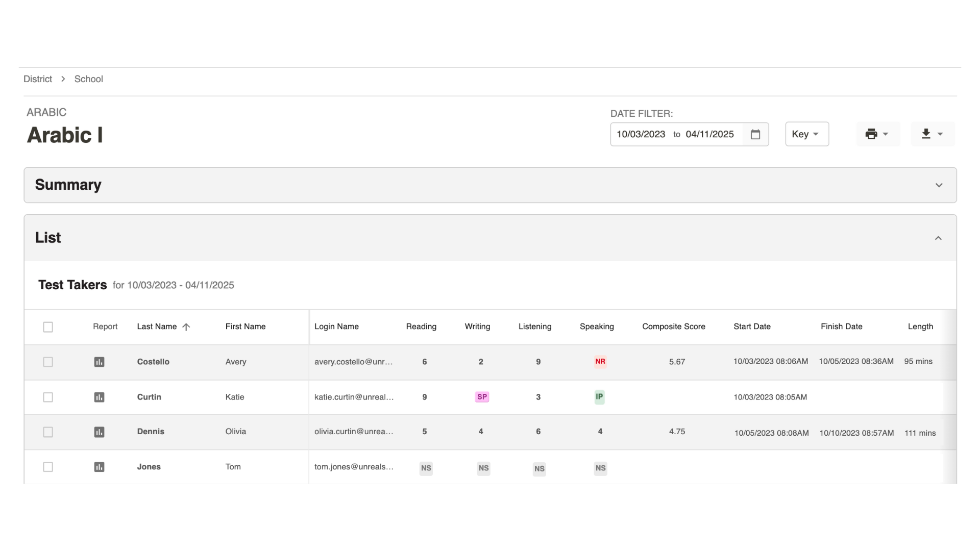The height and width of the screenshot is (551, 980).
Task: Sort by the Reading column header
Action: [x=421, y=327]
